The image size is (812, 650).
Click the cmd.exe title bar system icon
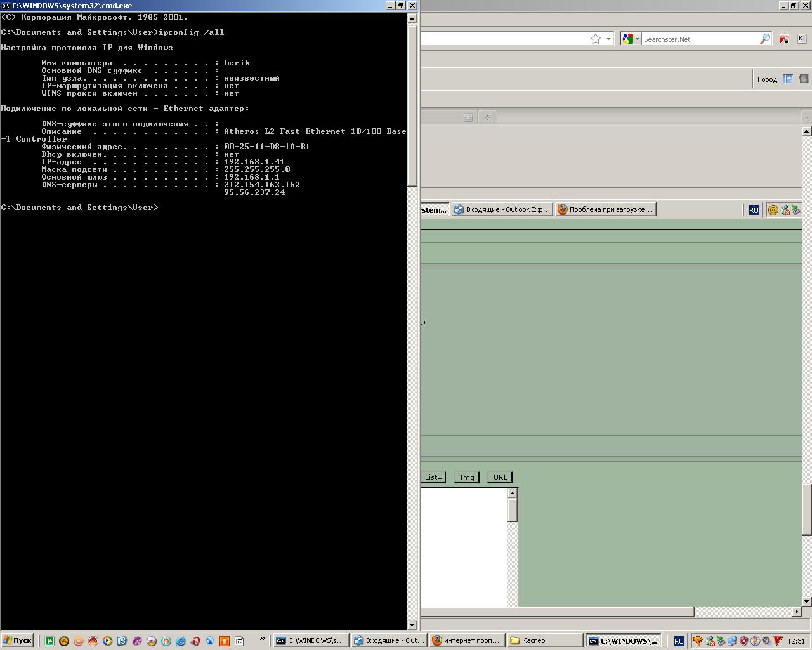pos(5,5)
